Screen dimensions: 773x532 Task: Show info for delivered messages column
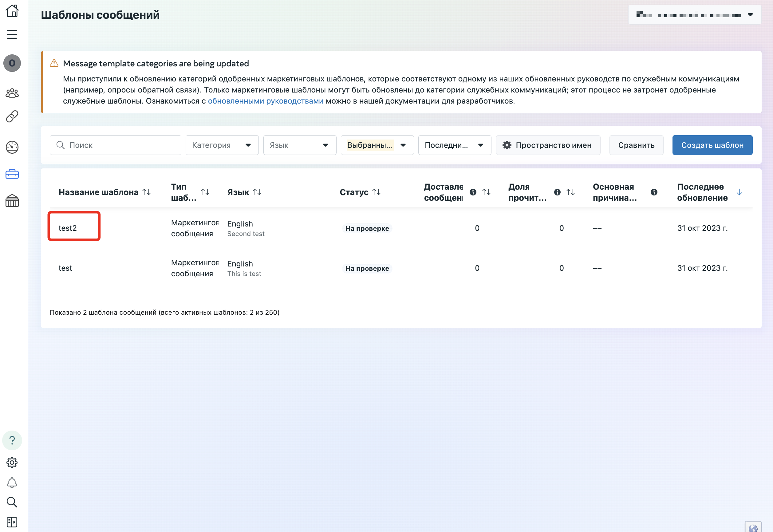[x=473, y=192]
